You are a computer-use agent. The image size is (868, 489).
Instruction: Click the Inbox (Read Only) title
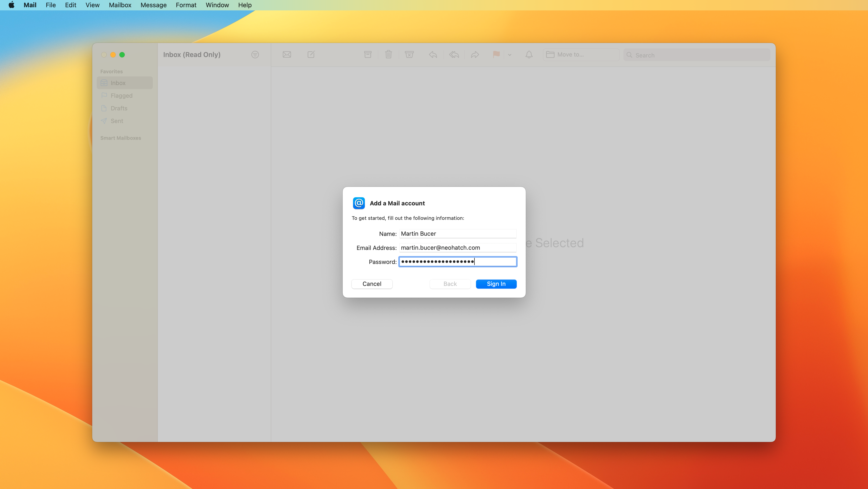pos(192,55)
